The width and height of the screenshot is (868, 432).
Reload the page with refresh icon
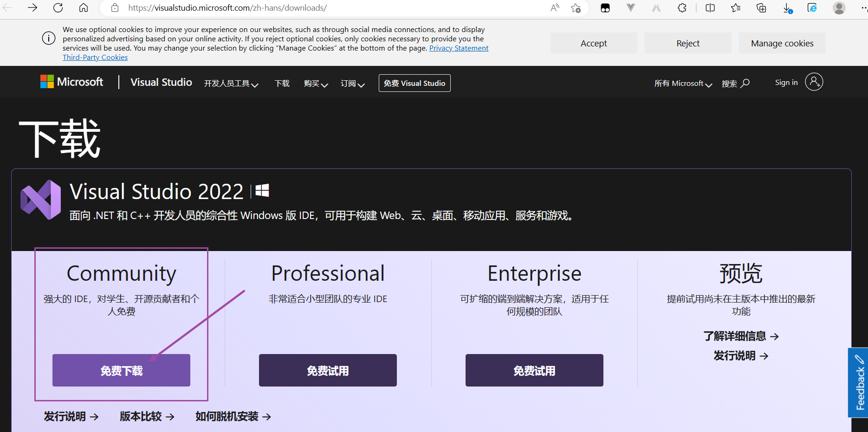coord(58,8)
